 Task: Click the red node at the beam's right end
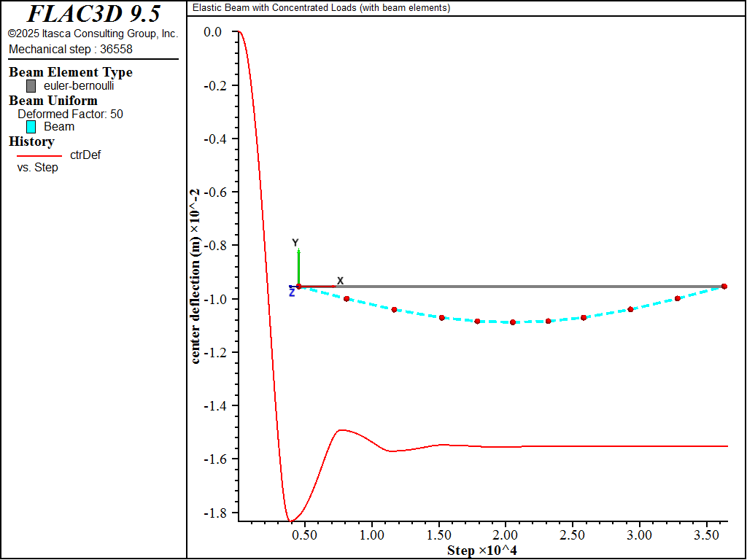724,287
